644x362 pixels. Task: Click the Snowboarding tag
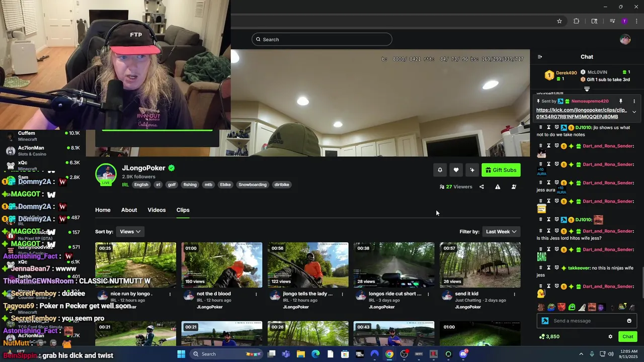[253, 185]
